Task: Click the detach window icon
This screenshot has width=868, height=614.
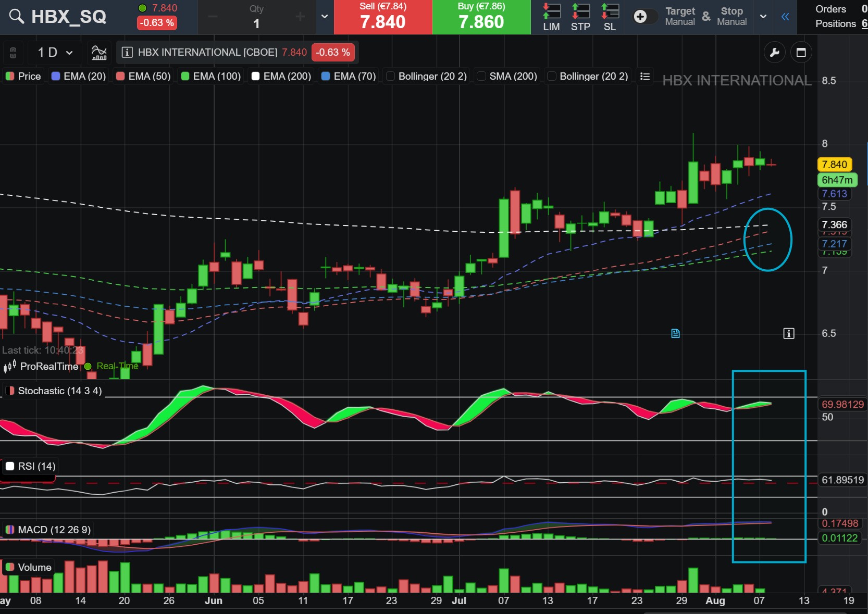Action: (x=801, y=52)
